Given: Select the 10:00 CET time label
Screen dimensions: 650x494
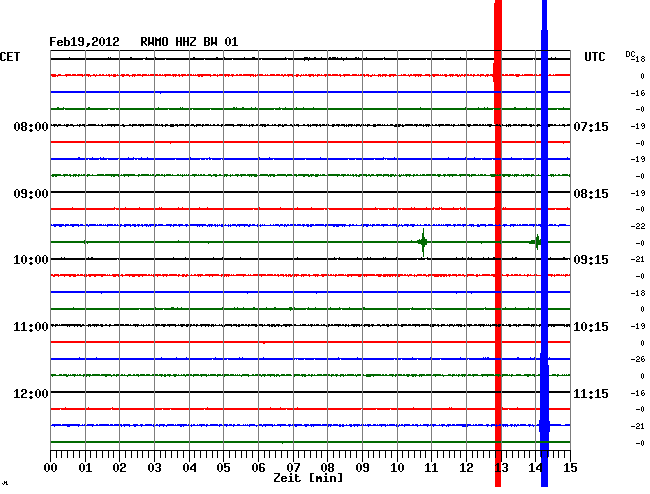Looking at the screenshot, I should coord(31,260).
